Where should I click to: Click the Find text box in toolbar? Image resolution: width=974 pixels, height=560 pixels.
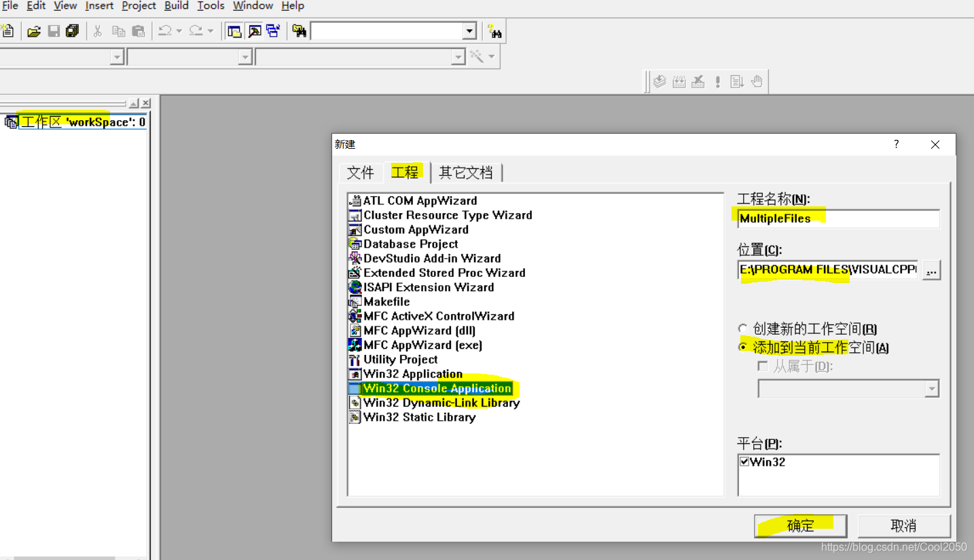[387, 31]
